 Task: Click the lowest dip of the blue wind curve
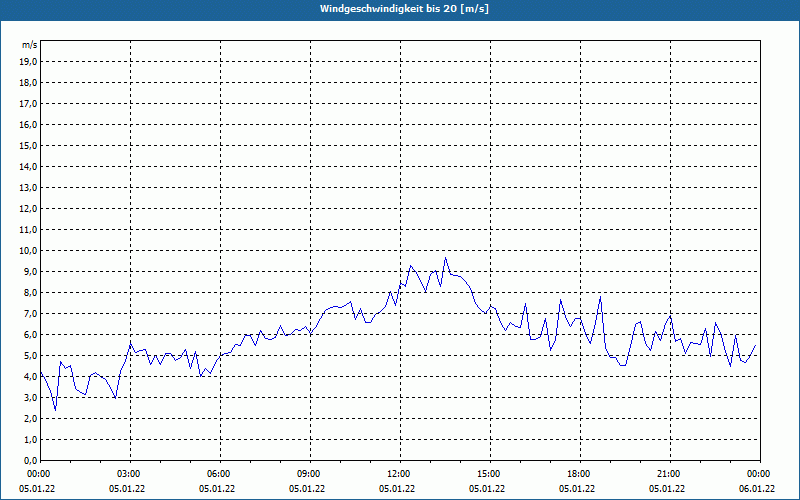tap(55, 410)
